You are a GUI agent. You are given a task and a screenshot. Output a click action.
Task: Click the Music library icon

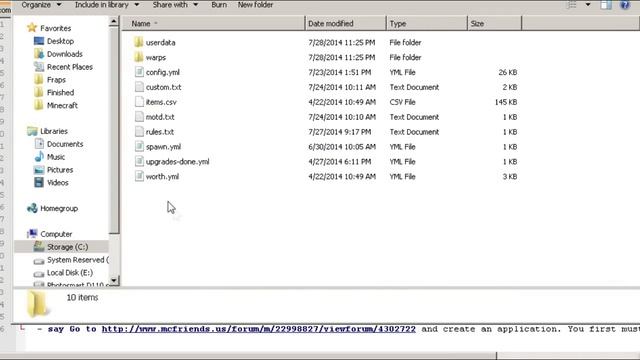click(x=39, y=157)
